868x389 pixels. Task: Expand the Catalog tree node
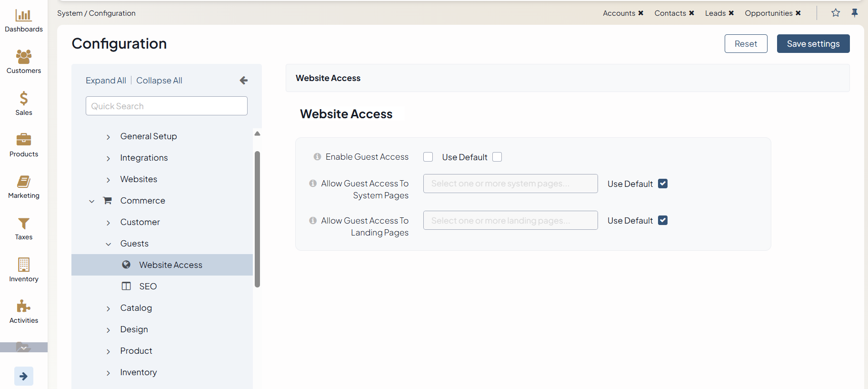pos(109,308)
